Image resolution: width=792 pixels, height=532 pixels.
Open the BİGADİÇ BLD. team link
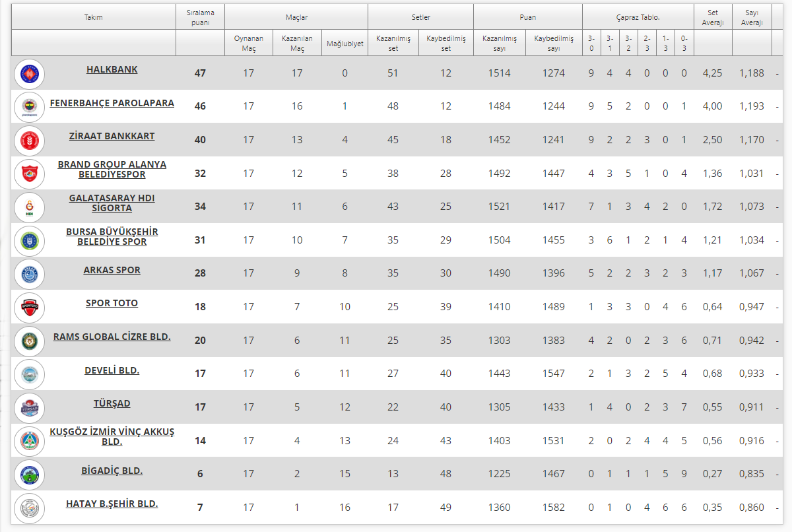click(x=112, y=471)
